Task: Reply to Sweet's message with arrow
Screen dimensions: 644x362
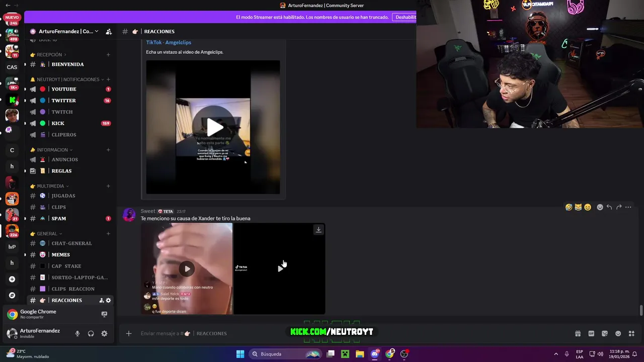Action: (609, 207)
